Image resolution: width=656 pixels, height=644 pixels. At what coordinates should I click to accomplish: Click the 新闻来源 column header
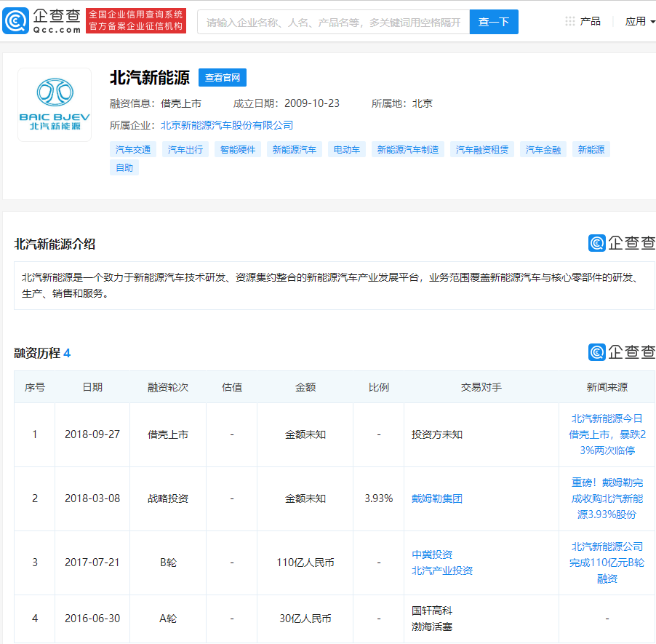(x=607, y=387)
